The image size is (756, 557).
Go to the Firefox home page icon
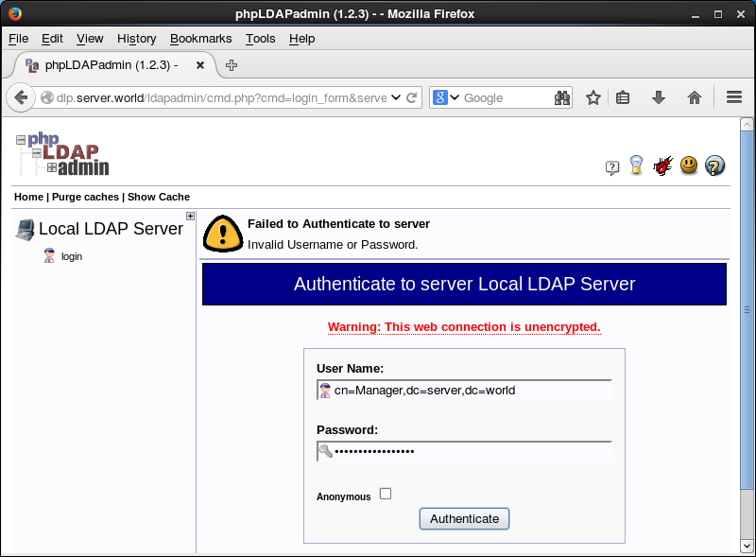[x=695, y=97]
